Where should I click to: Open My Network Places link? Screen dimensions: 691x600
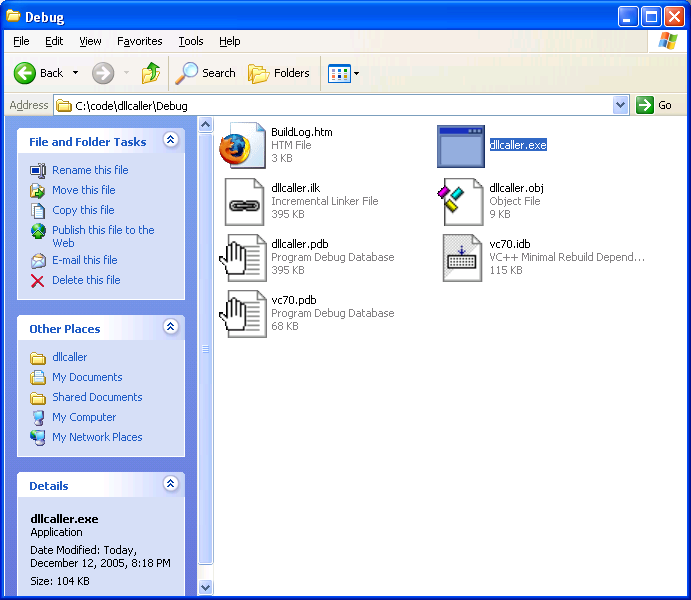tap(97, 437)
